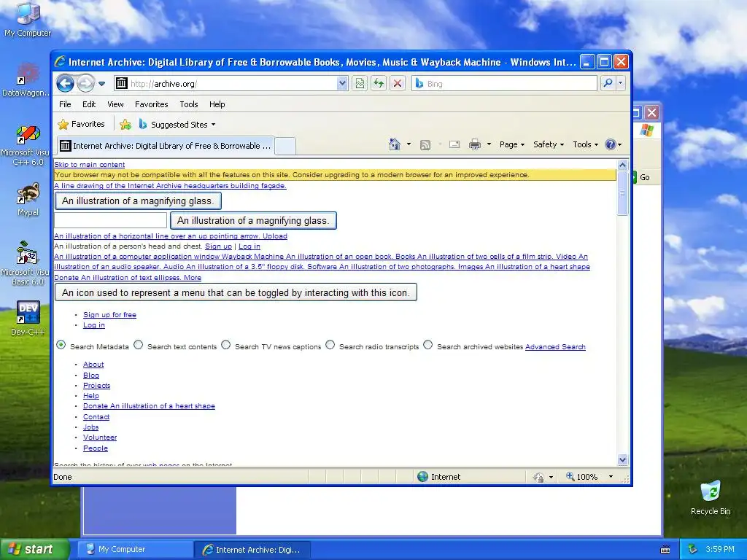Open the Windows Start button
The image size is (747, 560).
[x=34, y=549]
